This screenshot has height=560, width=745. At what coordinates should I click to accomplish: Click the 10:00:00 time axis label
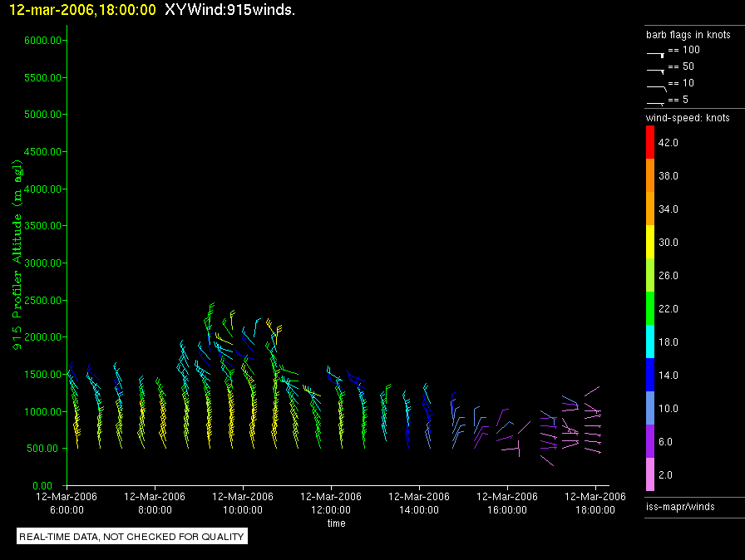[x=243, y=510]
